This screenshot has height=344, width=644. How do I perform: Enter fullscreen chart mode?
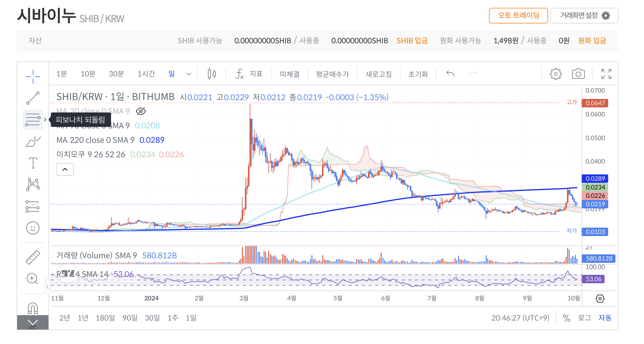606,74
